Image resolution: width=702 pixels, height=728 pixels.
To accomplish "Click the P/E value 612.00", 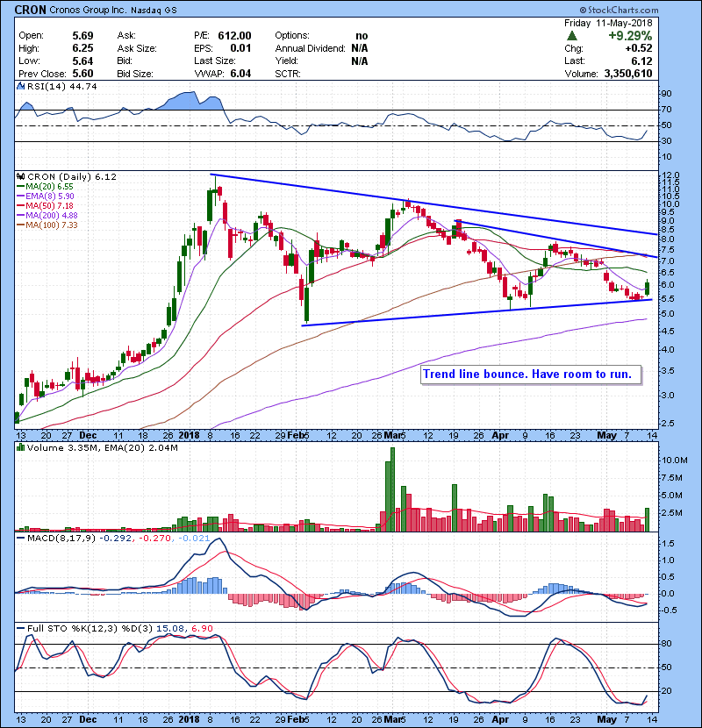I will click(x=234, y=36).
